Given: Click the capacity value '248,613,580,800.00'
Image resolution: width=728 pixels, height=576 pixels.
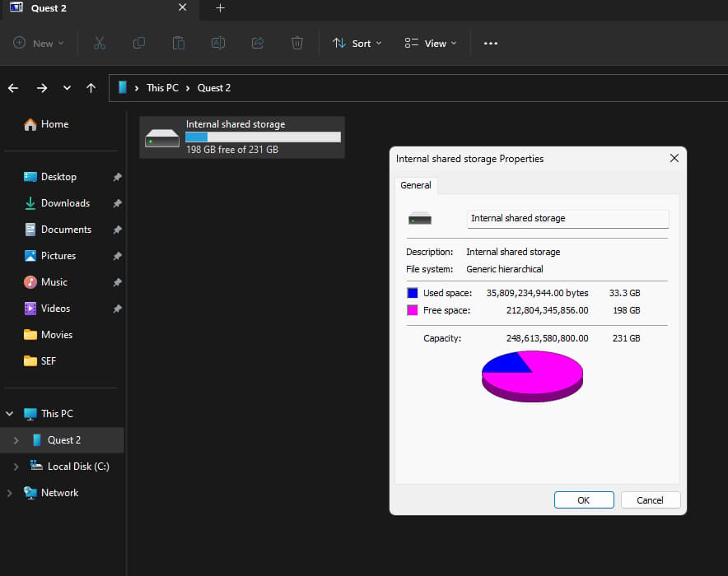Looking at the screenshot, I should (547, 338).
